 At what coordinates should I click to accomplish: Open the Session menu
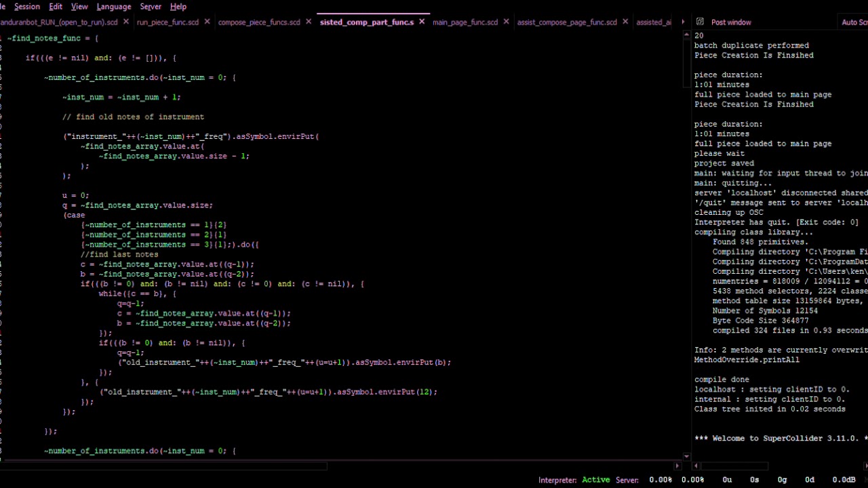pos(27,6)
